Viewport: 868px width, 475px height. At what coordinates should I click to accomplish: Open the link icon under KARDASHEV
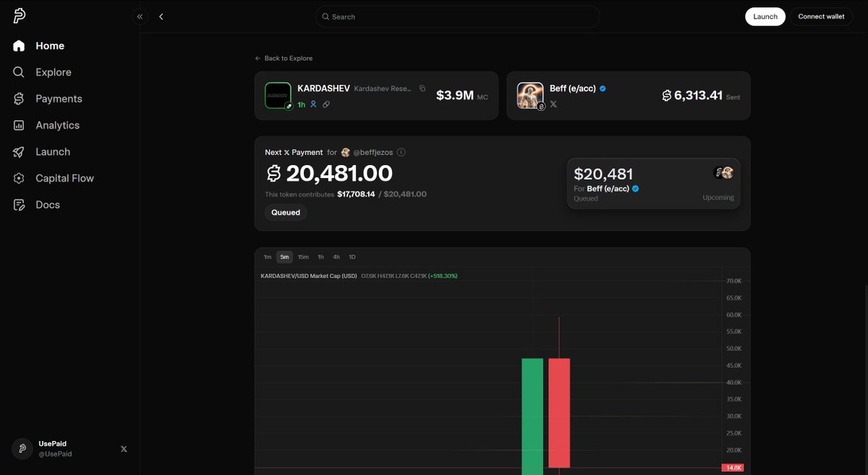point(326,104)
